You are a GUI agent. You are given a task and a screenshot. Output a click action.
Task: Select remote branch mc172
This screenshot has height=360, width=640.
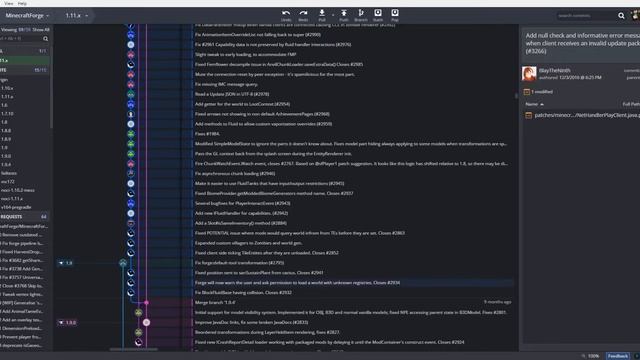[x=7, y=182]
